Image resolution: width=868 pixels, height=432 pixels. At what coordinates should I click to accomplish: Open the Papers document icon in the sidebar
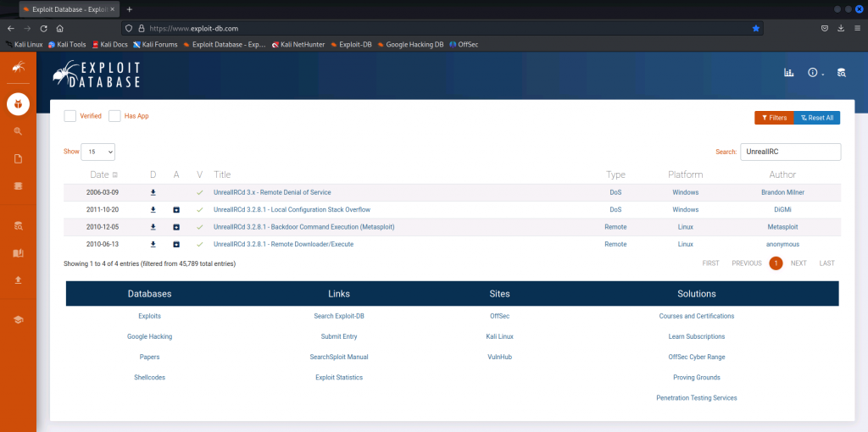click(19, 159)
